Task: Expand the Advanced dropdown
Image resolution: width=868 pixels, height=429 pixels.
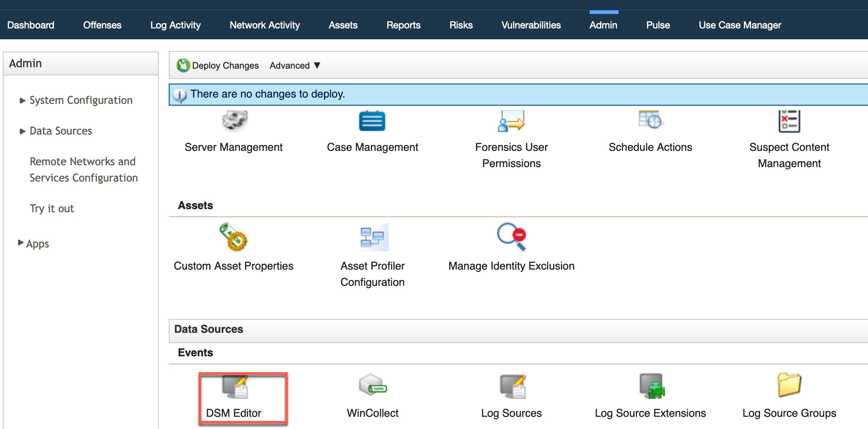Action: pos(294,65)
